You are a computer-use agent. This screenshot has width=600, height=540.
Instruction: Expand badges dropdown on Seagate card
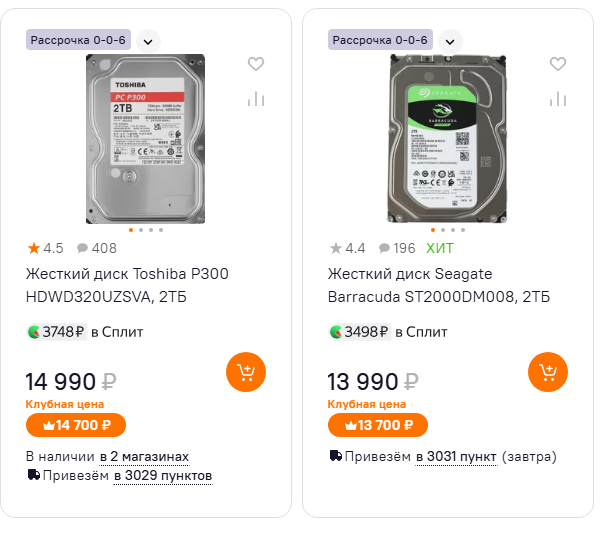click(450, 41)
